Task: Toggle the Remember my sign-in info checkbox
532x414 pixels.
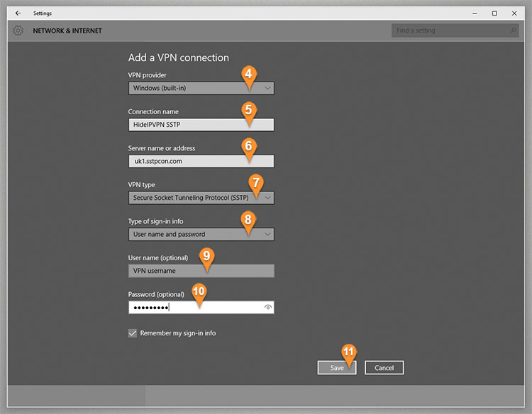Action: pos(133,333)
